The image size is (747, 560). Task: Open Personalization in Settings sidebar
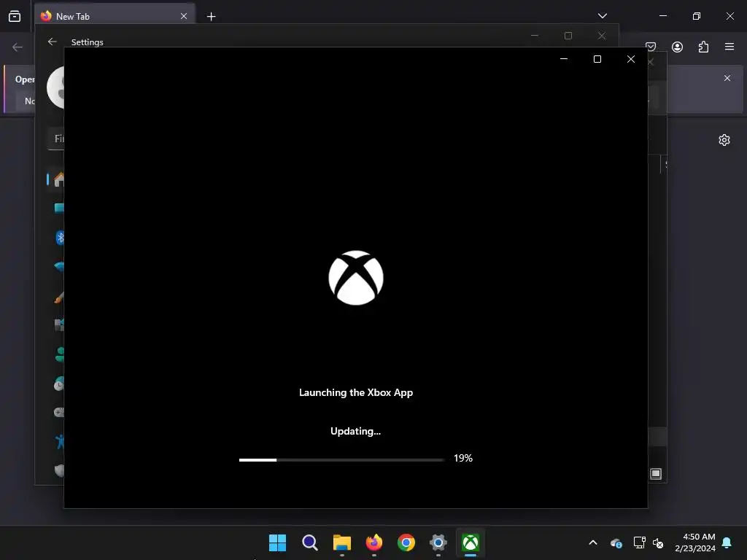[59, 297]
